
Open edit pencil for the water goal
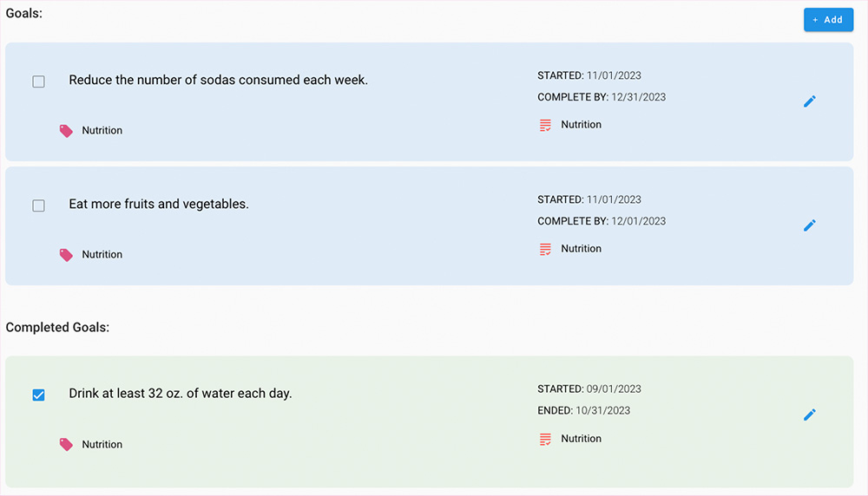809,414
